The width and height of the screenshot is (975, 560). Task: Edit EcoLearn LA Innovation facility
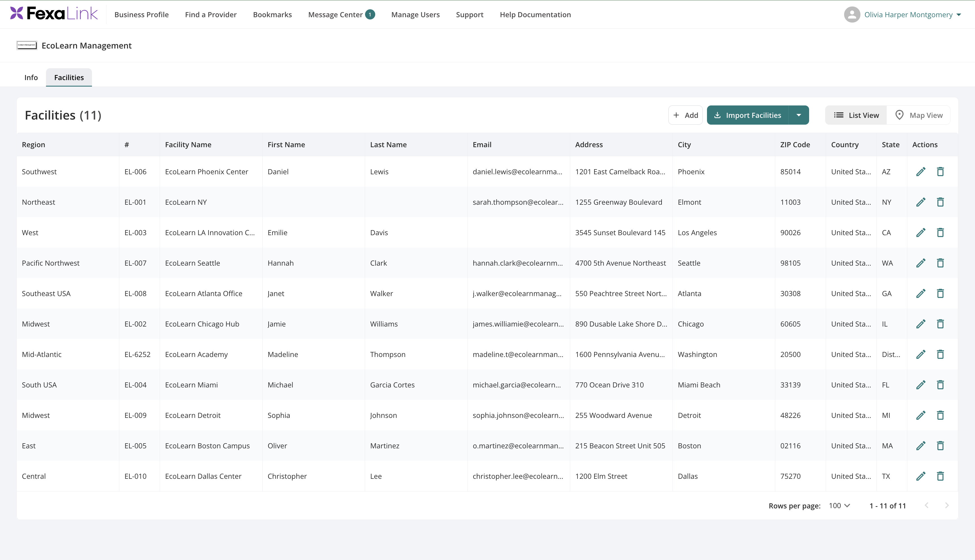(920, 232)
